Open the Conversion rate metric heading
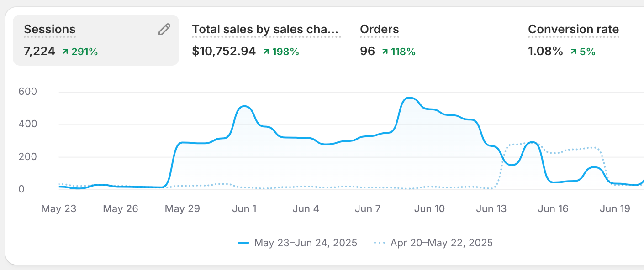This screenshot has height=270, width=644. [573, 30]
